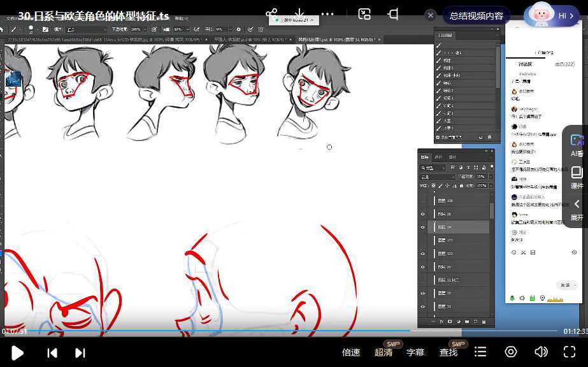Open the share icon in the top bar
Viewport: 588px width, 367px height.
tap(271, 14)
